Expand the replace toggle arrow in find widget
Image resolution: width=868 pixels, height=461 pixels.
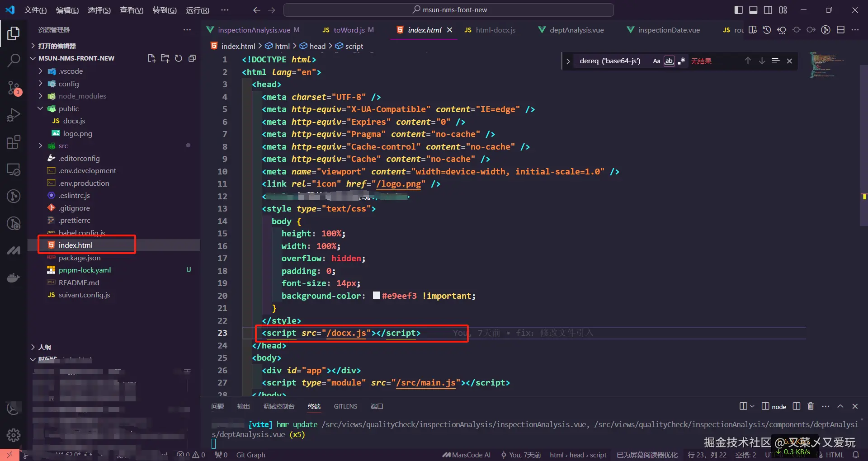(568, 61)
